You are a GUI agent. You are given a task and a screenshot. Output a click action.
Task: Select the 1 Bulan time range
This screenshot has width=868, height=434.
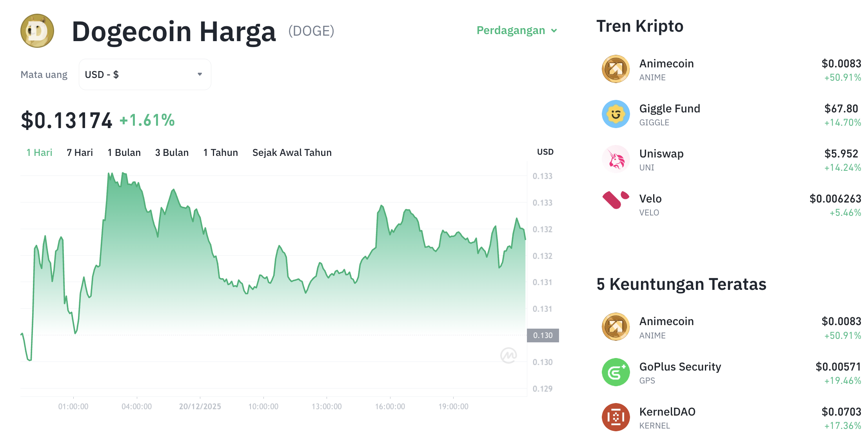[x=123, y=152]
